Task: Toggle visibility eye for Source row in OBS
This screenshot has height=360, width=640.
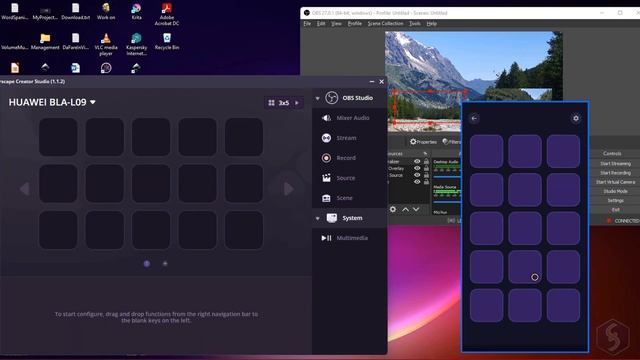Action: pos(417,175)
